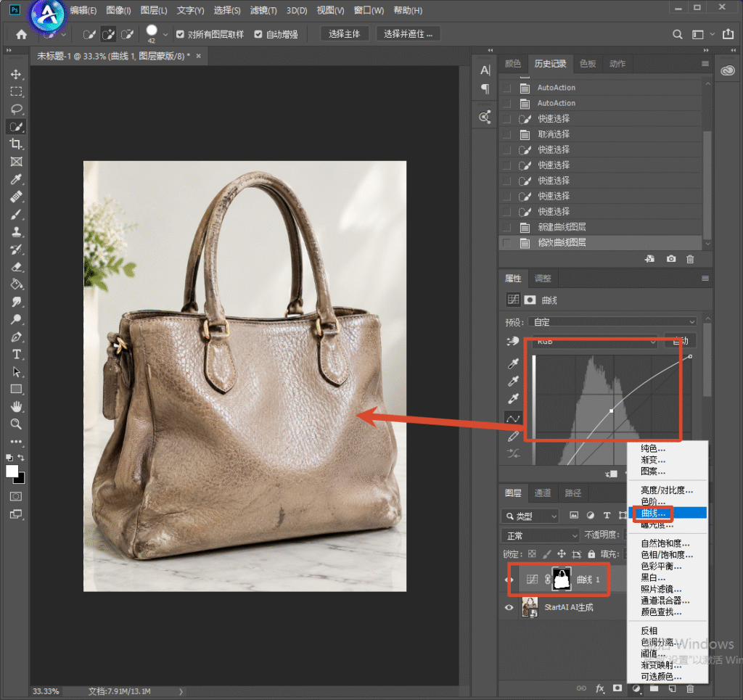Select the Paint Bucket tool
This screenshot has height=700, width=743.
[16, 284]
